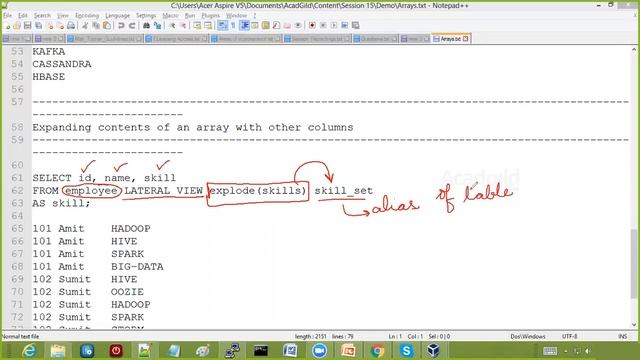Image resolution: width=640 pixels, height=360 pixels.
Task: Undo the last edit via toolbar
Action: point(121,26)
